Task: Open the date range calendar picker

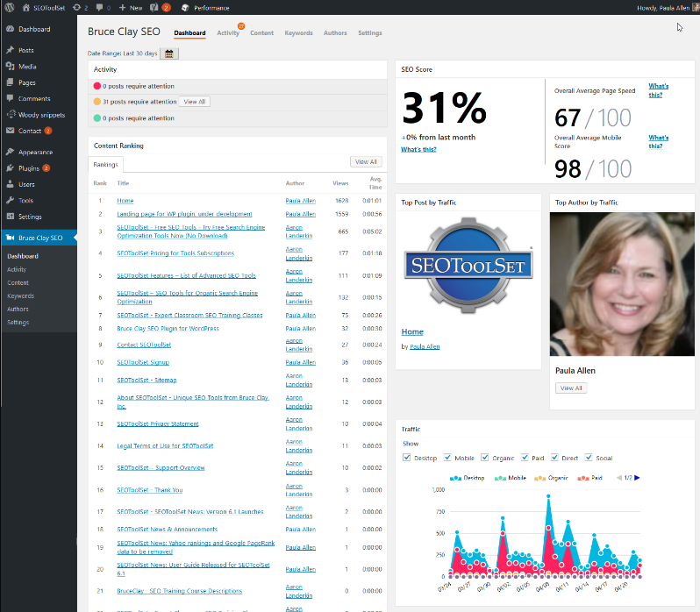Action: tap(169, 53)
